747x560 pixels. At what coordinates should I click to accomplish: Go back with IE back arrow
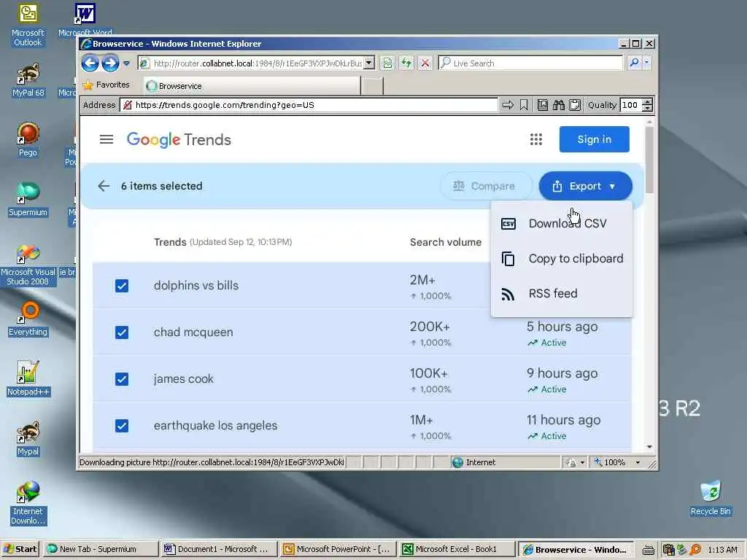[90, 63]
